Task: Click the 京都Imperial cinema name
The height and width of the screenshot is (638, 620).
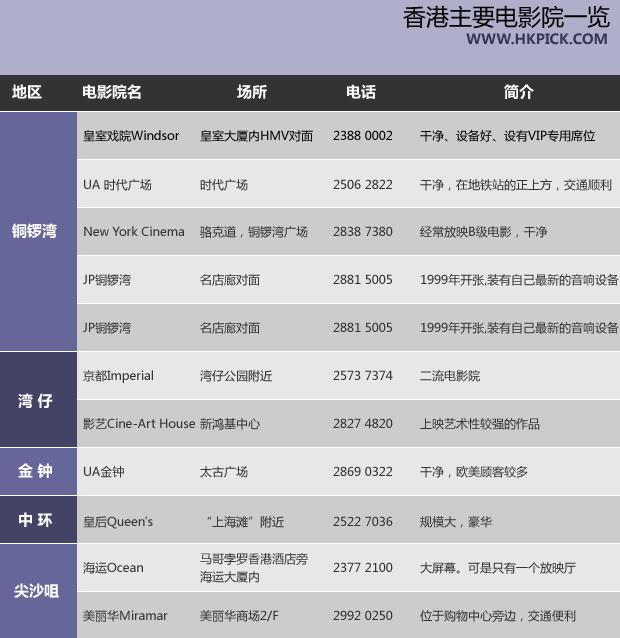Action: [118, 376]
